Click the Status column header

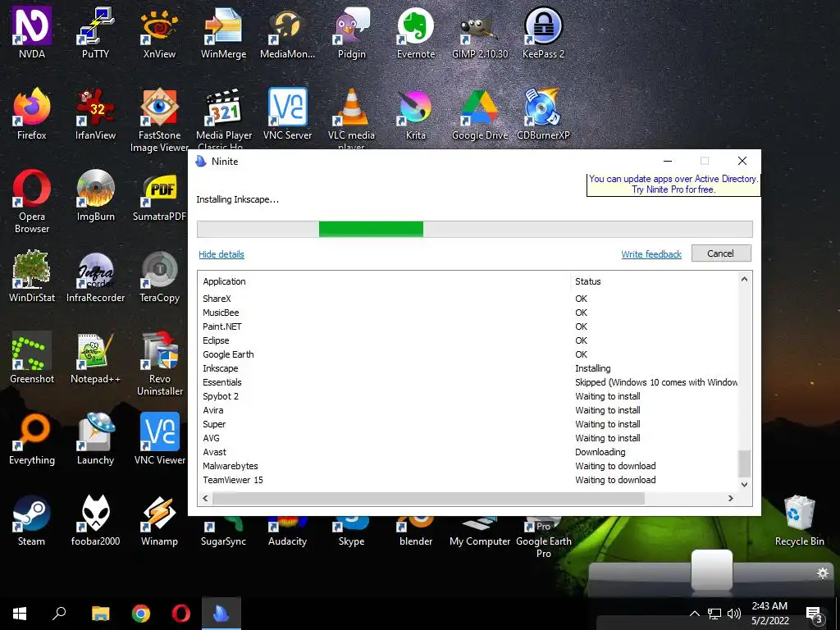[654, 281]
